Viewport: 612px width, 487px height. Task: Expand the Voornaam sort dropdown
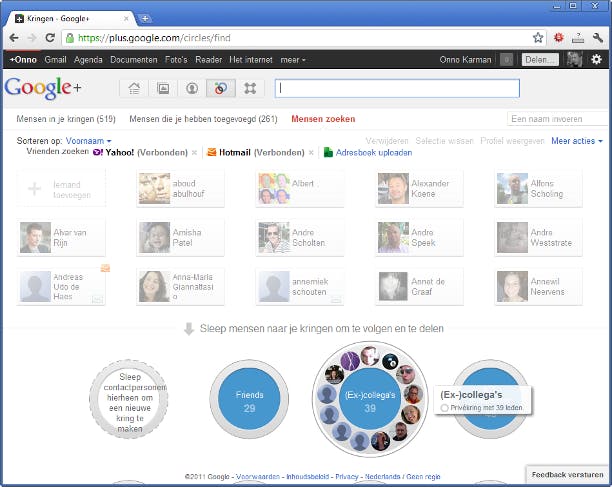89,141
